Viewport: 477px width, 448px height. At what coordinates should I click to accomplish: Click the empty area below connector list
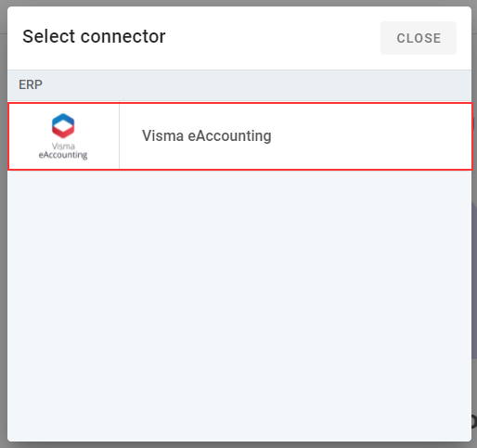[x=239, y=303]
